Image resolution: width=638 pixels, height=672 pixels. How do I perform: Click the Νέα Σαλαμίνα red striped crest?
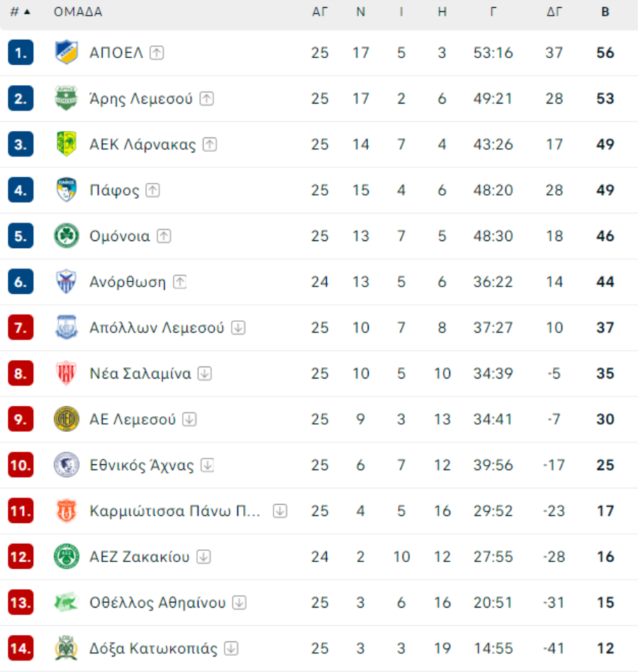pos(67,374)
